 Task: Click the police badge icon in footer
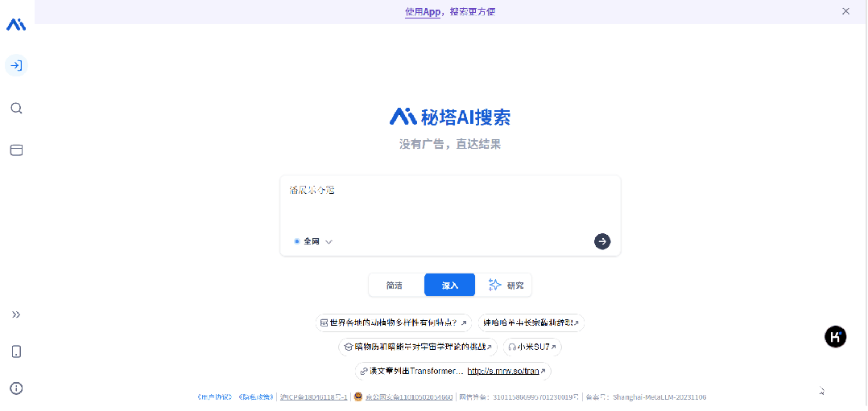coord(358,397)
